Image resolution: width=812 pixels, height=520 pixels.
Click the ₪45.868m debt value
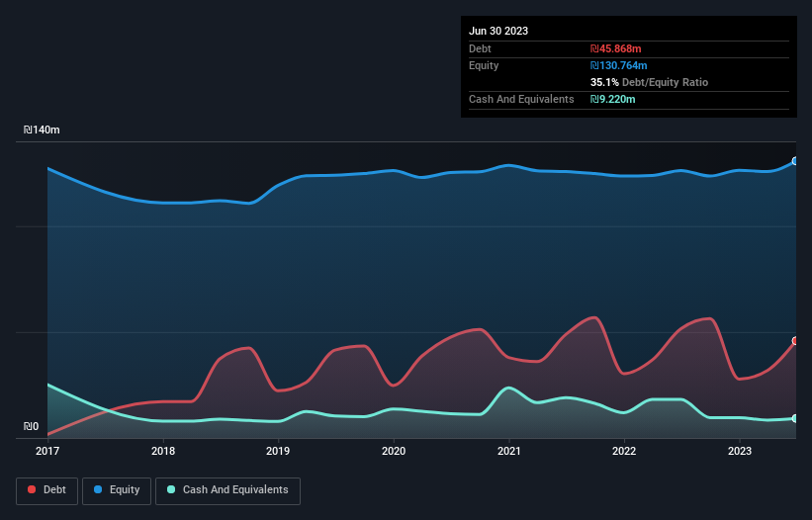616,48
